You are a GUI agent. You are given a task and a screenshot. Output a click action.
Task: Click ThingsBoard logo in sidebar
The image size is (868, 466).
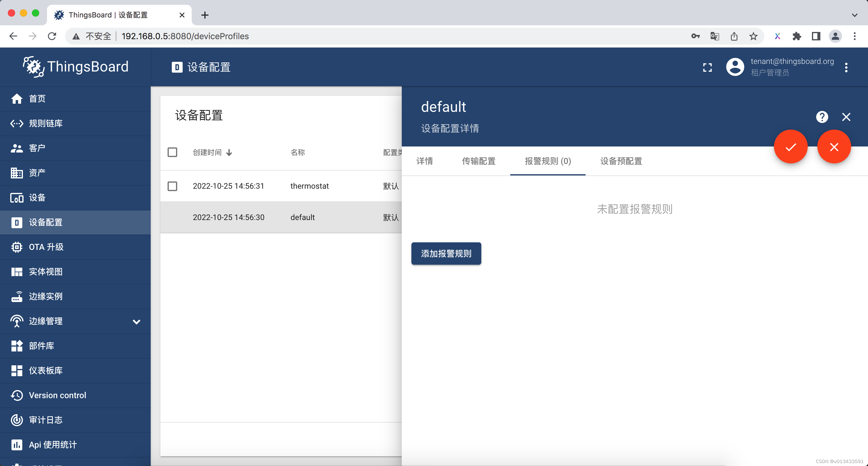click(x=75, y=67)
